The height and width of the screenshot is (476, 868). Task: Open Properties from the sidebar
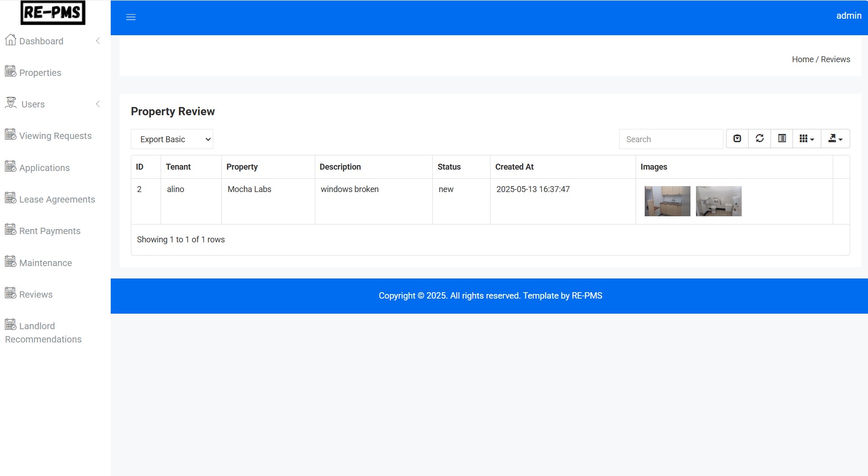pos(40,73)
